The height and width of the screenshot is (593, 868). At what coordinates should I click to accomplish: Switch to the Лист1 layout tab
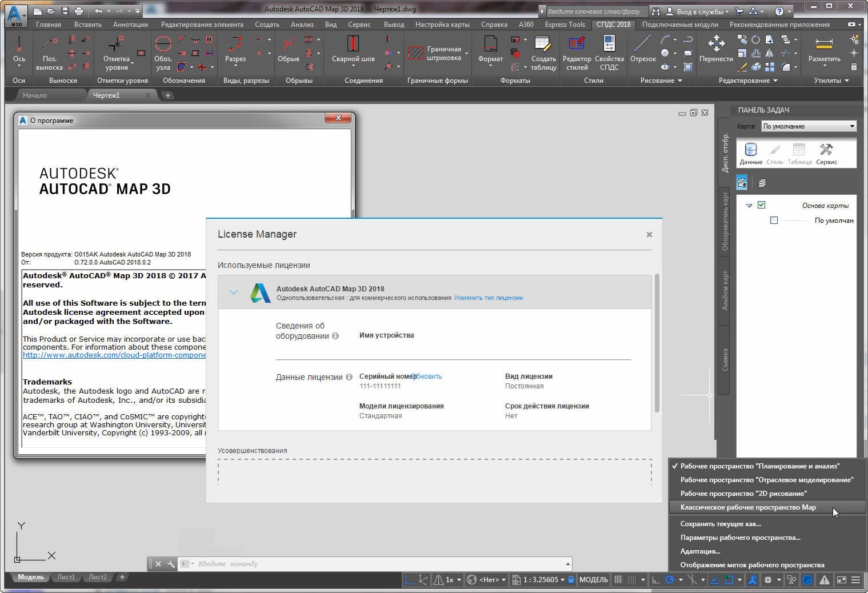click(66, 577)
